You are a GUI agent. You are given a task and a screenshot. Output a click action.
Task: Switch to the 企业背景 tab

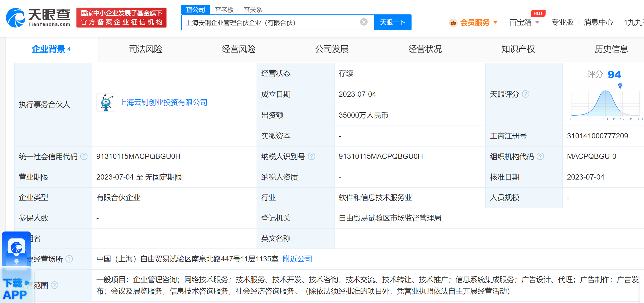point(52,49)
